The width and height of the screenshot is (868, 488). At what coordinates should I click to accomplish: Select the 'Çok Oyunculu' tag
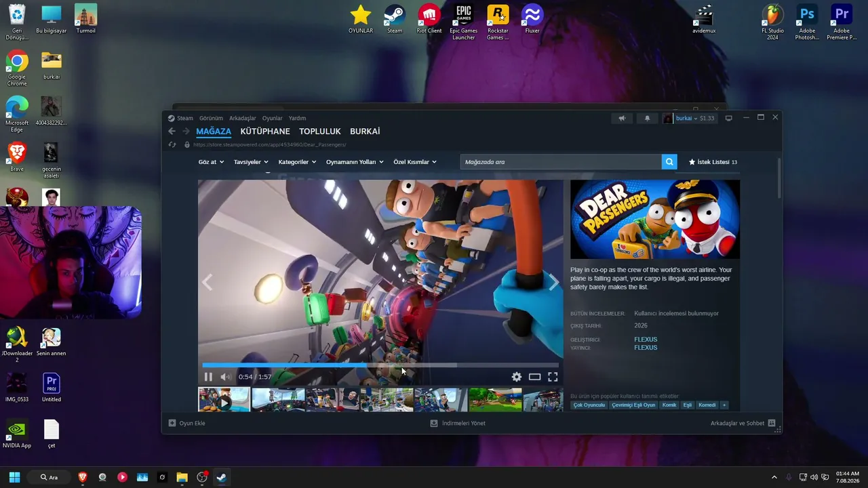(x=589, y=405)
